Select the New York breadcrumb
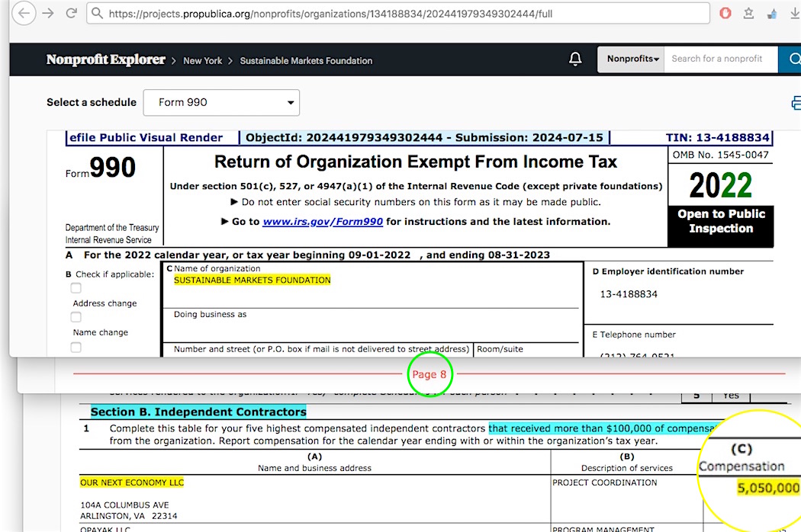Screen dimensions: 801x532 (202, 59)
